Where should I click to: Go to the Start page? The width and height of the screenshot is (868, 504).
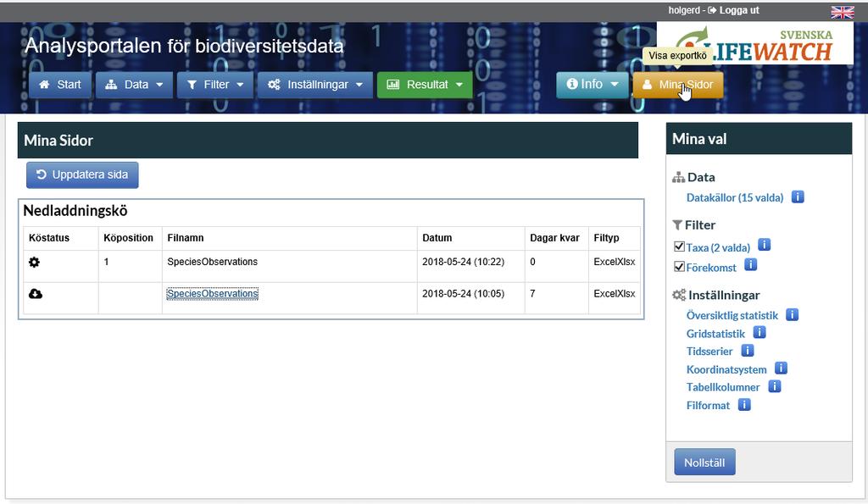coord(60,85)
